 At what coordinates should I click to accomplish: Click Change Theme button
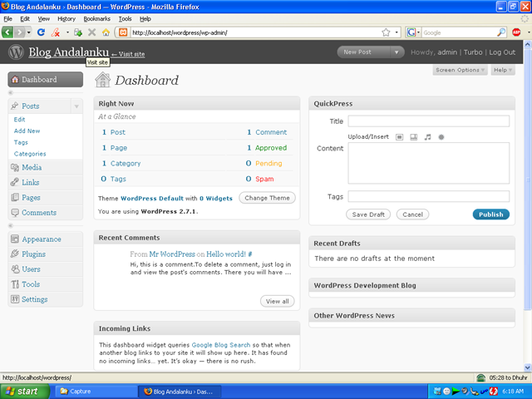[267, 198]
